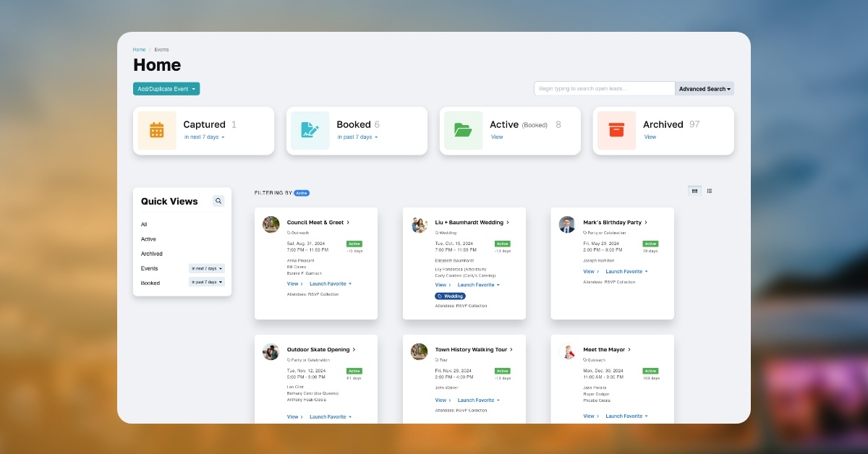Click Active status badge on Council Meet & Greet
Viewport: 868px width, 454px height.
coord(354,244)
